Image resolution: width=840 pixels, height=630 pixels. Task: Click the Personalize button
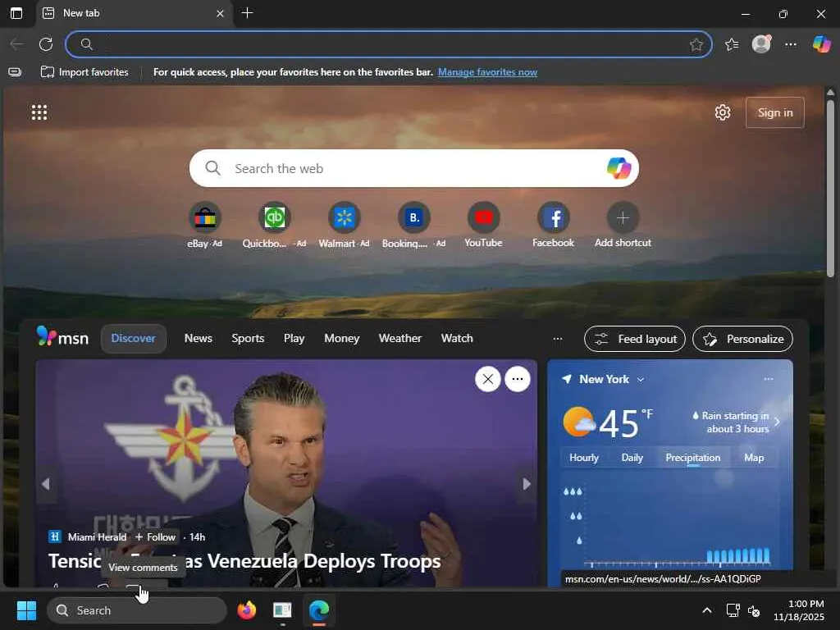tap(742, 339)
